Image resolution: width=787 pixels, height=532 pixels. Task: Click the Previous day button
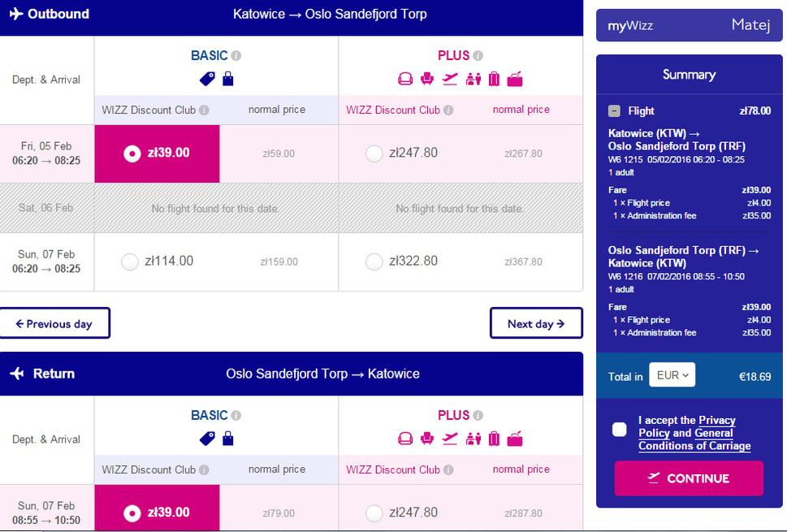click(x=54, y=323)
